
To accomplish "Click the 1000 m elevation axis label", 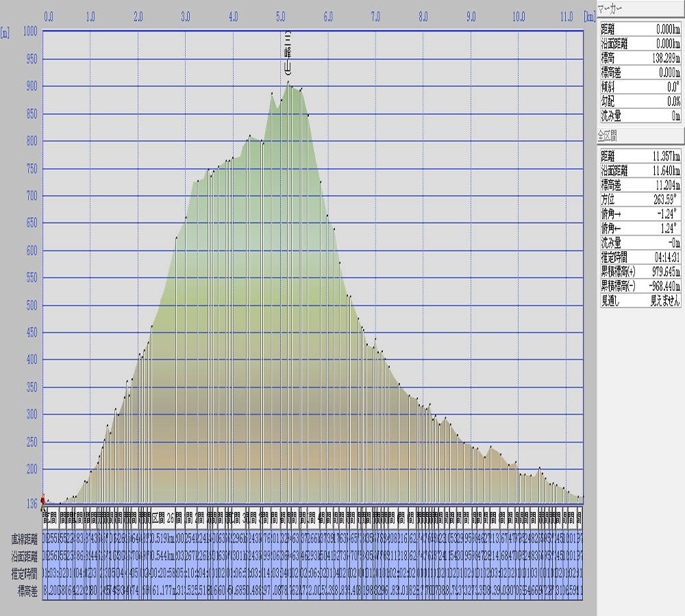I will click(x=29, y=31).
